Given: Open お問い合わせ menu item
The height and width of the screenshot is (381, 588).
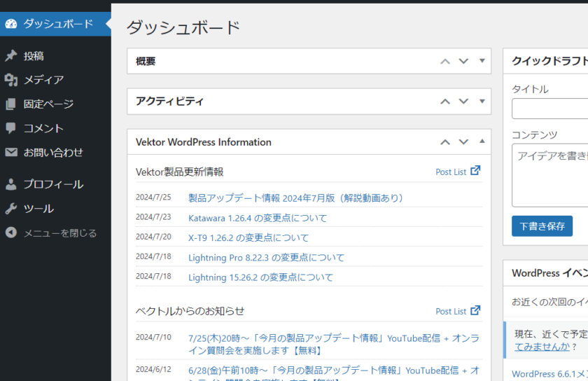Looking at the screenshot, I should pos(55,153).
